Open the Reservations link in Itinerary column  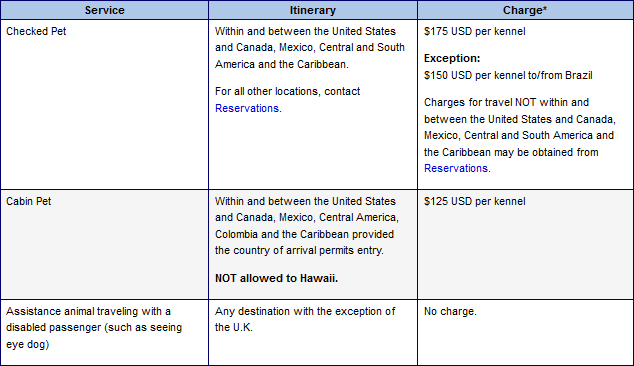pyautogui.click(x=247, y=108)
